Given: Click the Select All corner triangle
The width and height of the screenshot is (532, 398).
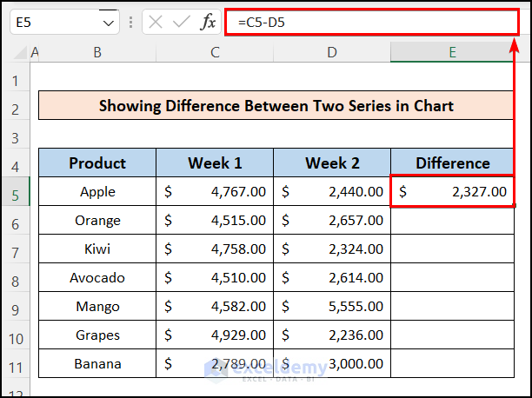Looking at the screenshot, I should pyautogui.click(x=16, y=53).
